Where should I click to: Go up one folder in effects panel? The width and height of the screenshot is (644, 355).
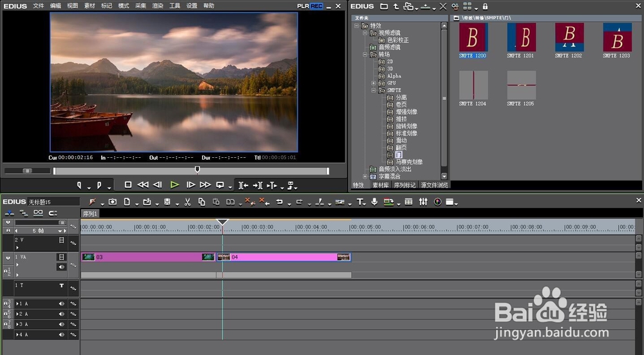tap(396, 6)
